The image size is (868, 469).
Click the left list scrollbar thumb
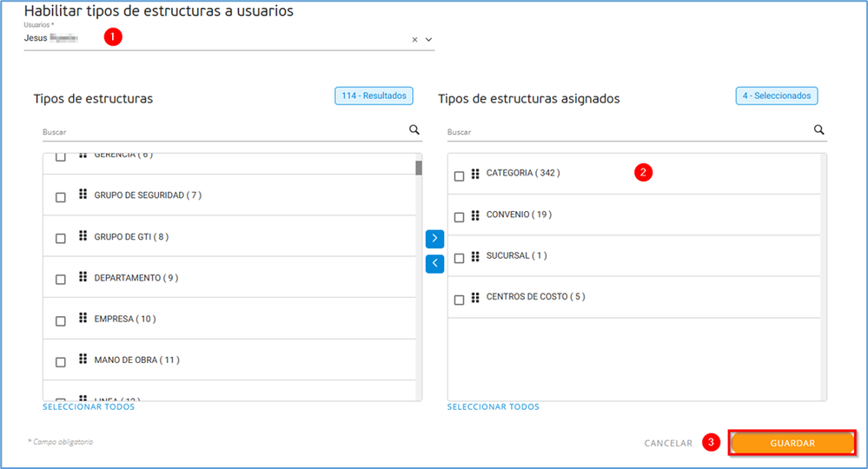[419, 168]
